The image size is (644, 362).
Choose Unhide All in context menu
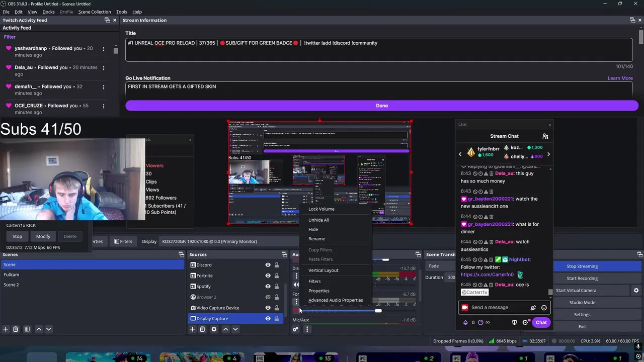318,220
